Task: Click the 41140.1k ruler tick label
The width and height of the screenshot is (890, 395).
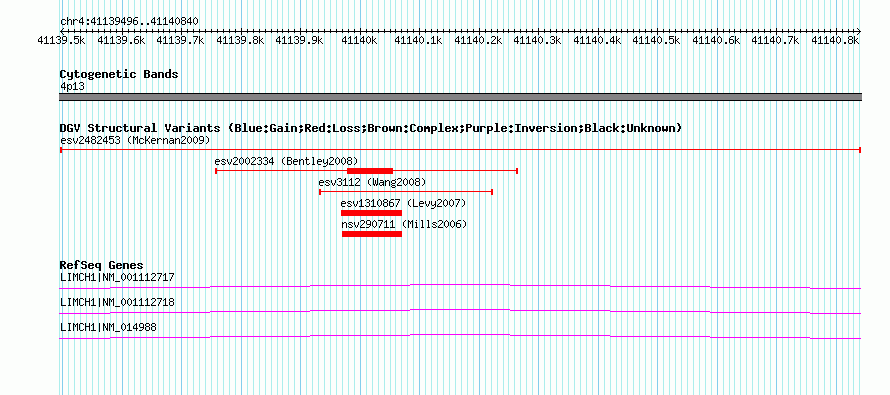Action: click(418, 40)
